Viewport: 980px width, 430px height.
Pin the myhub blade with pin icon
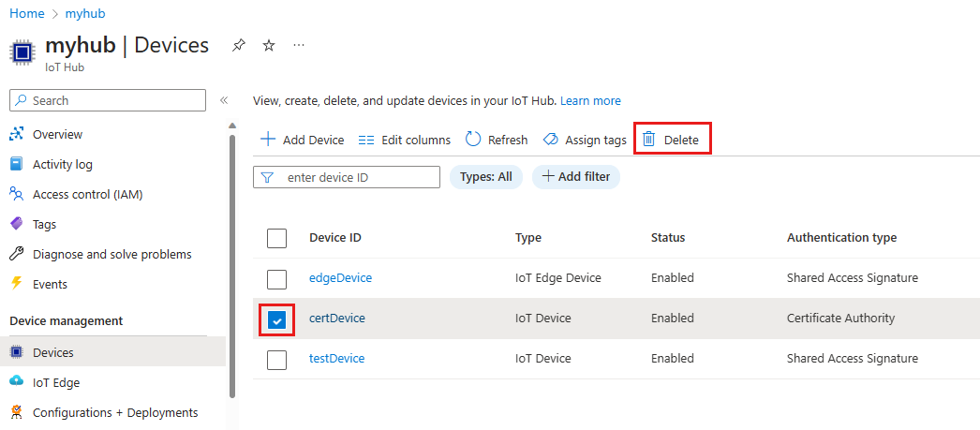point(239,45)
